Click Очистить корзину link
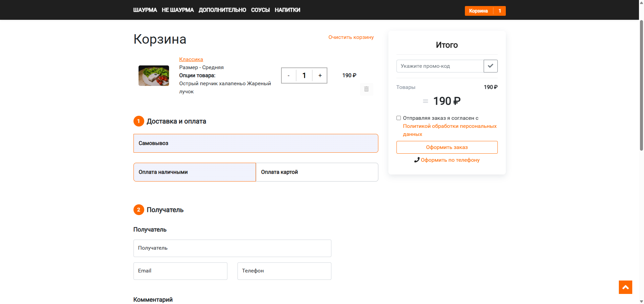This screenshot has height=304, width=644. pos(351,37)
